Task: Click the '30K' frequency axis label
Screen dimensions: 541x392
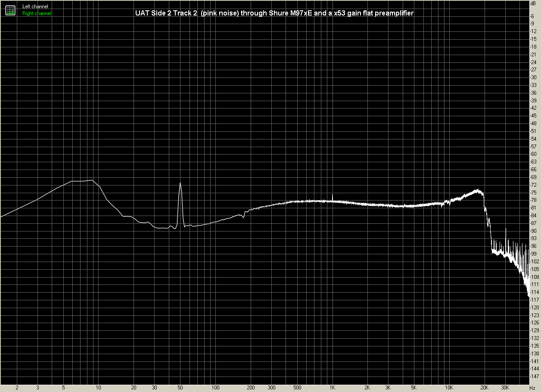Action: (505, 388)
